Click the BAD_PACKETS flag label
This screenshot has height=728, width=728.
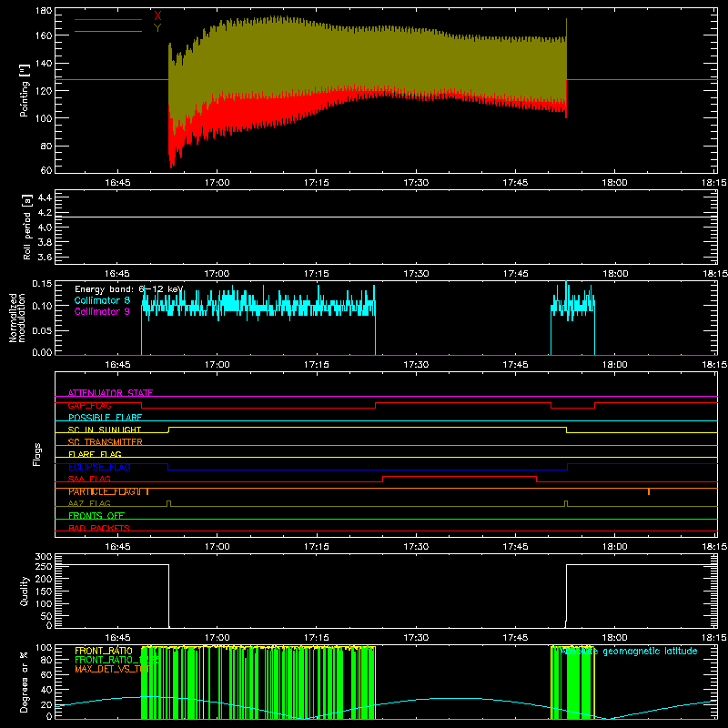click(99, 528)
